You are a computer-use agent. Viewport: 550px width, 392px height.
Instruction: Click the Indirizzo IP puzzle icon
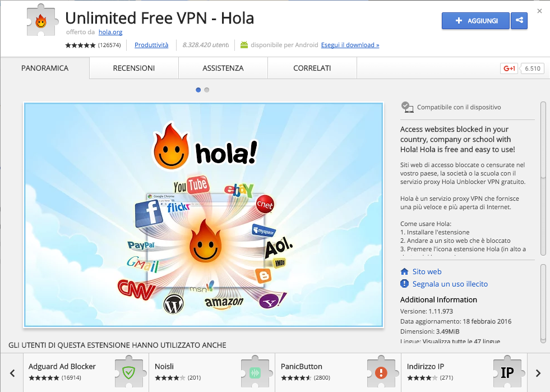tap(507, 372)
